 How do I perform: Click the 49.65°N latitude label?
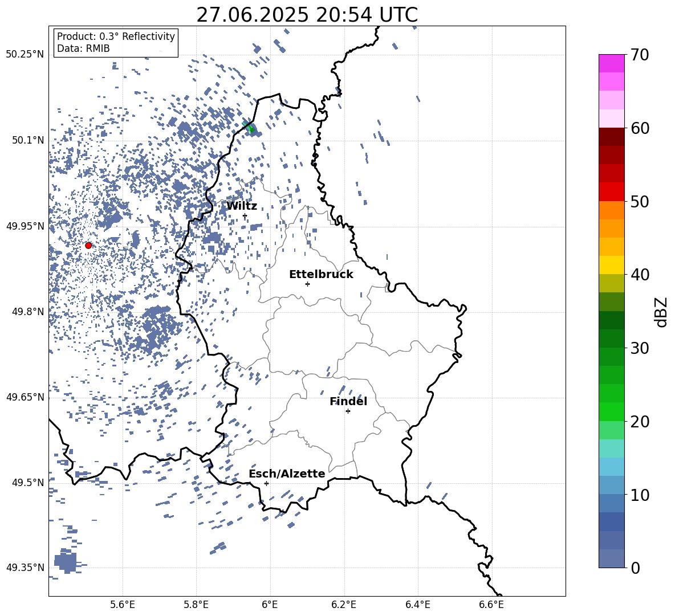click(25, 397)
